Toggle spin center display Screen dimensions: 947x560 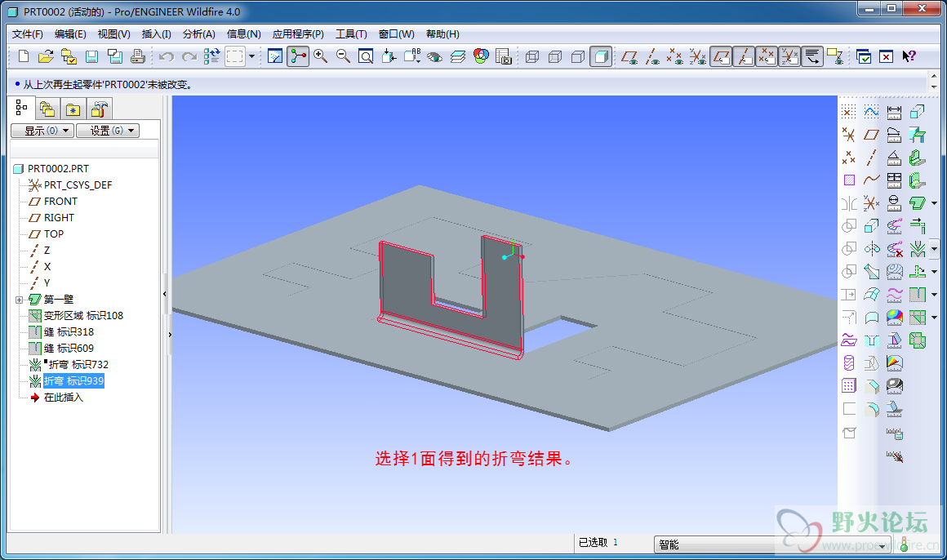point(298,56)
